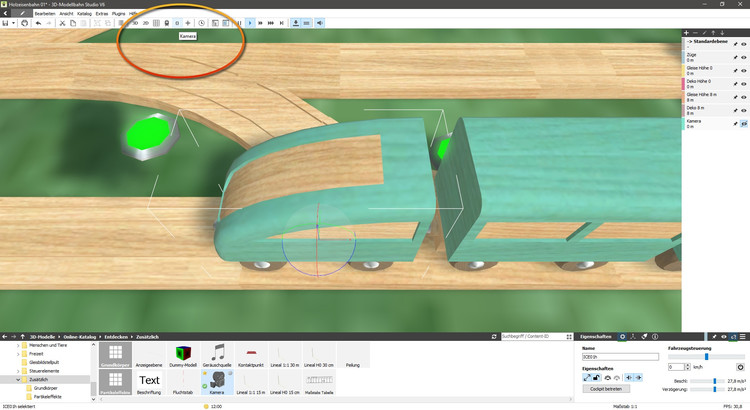750x410 pixels.
Task: Collapse the Zusätzlich folder
Action: (x=20, y=381)
